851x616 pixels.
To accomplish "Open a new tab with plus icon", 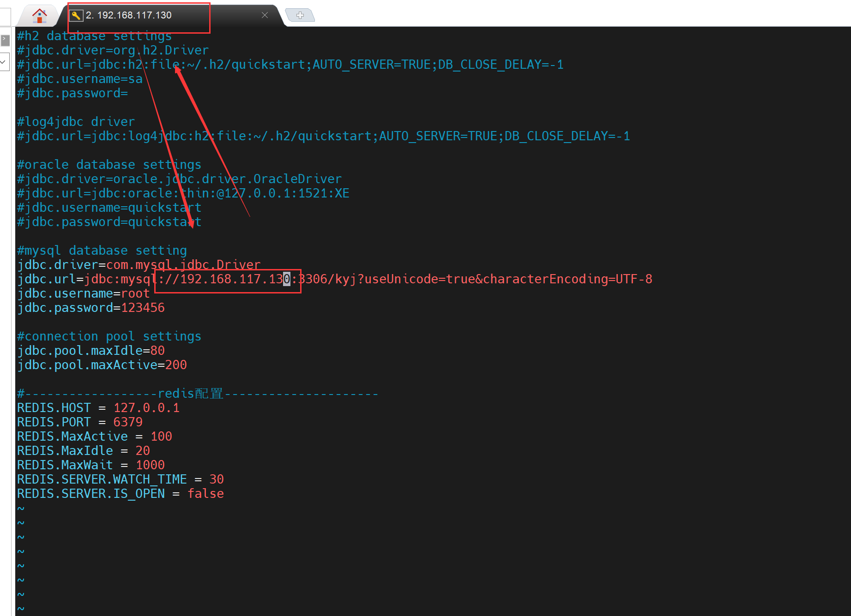I will coord(300,15).
